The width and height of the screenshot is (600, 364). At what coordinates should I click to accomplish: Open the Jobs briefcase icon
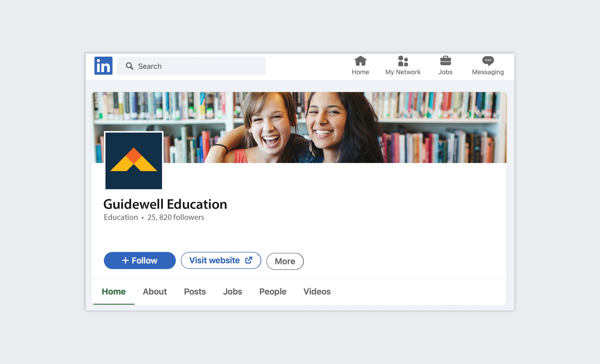(445, 61)
